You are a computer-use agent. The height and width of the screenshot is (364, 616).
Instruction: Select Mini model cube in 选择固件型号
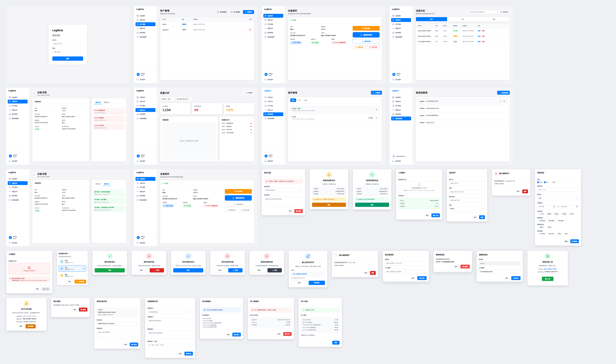click(x=62, y=262)
